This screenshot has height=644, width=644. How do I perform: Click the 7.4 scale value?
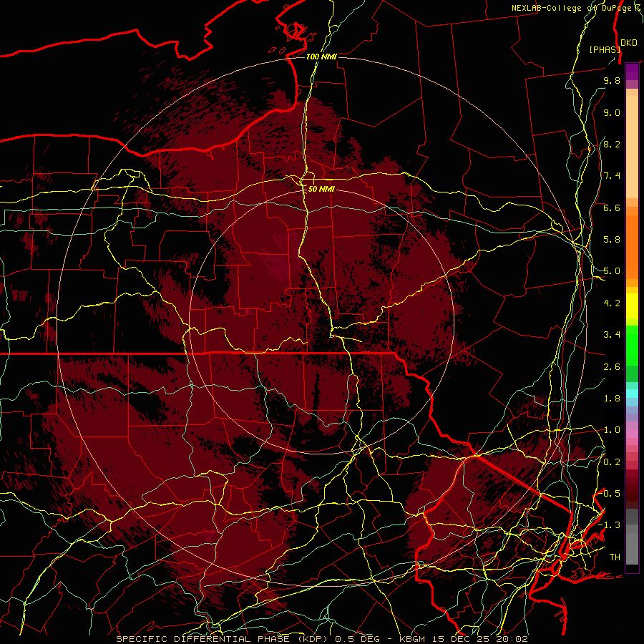pos(612,176)
